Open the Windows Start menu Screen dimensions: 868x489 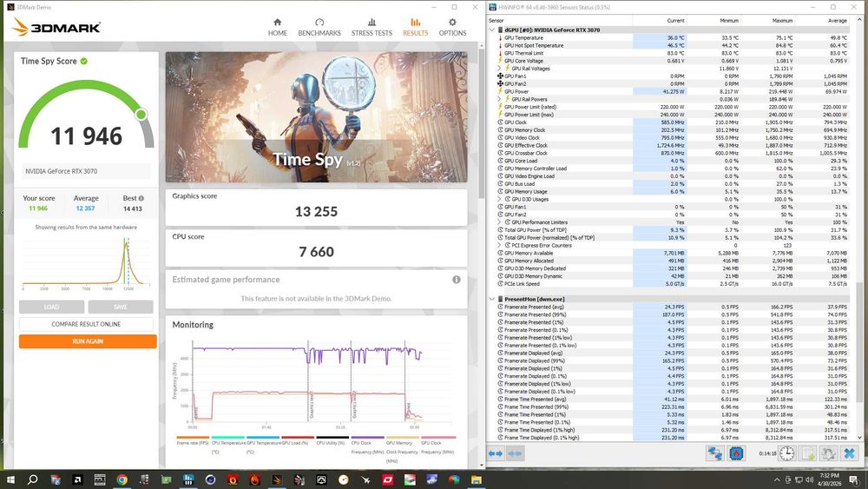coord(10,479)
